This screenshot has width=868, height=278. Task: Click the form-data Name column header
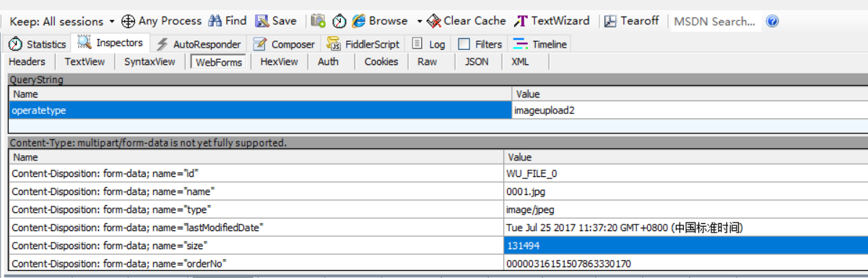click(x=257, y=157)
